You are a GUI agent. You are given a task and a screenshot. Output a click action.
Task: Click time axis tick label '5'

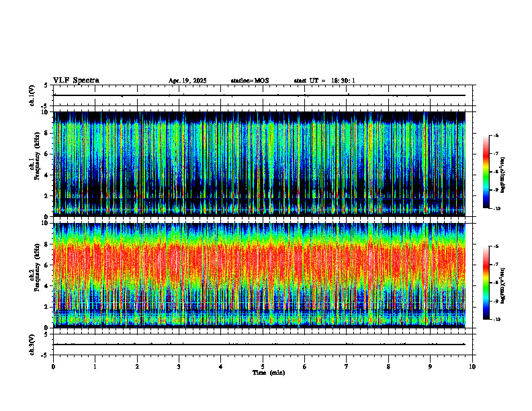coord(263,367)
